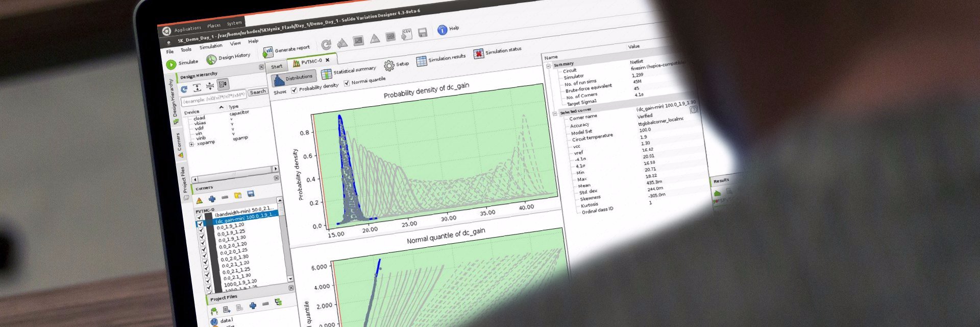Image resolution: width=980 pixels, height=327 pixels.
Task: Open the Places menu in top panel
Action: pyautogui.click(x=214, y=26)
